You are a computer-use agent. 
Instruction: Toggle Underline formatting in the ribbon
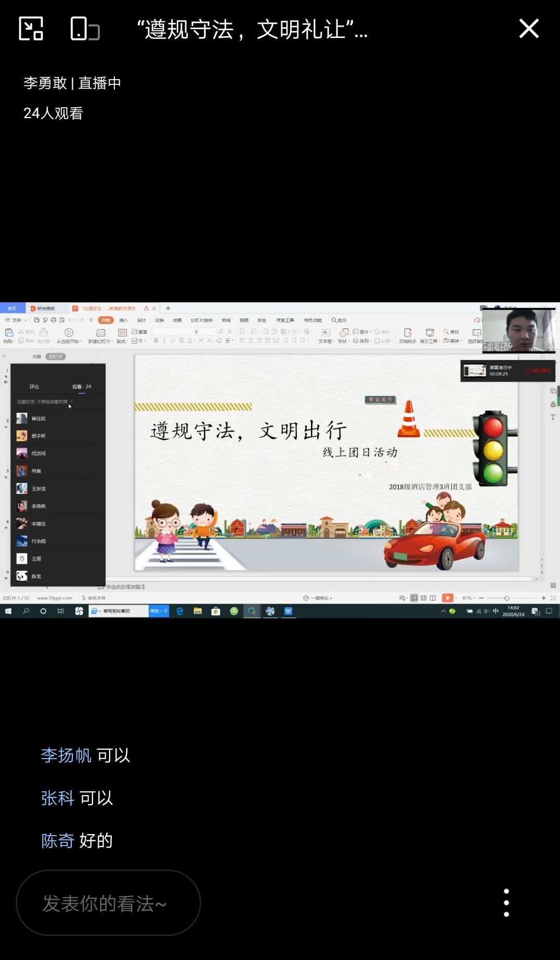[x=173, y=340]
